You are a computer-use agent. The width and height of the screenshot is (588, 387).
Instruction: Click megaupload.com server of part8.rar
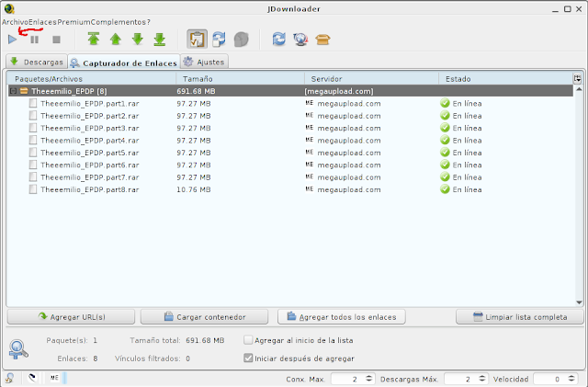(x=349, y=189)
